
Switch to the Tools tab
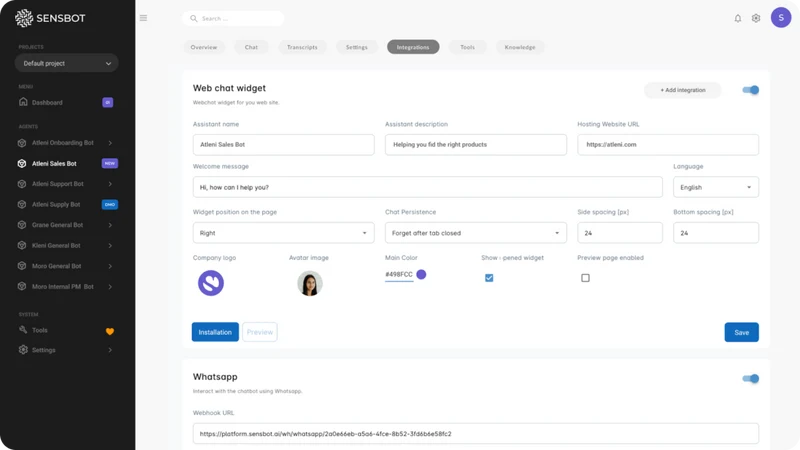467,47
